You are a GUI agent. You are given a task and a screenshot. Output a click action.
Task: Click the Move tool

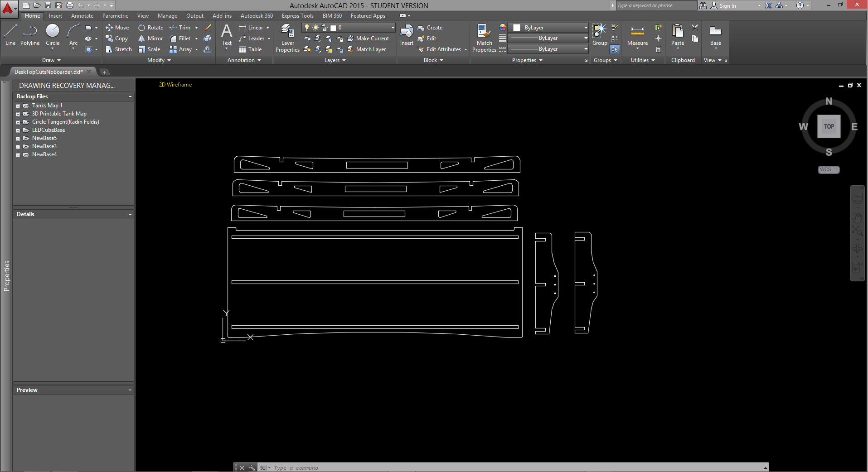click(x=117, y=28)
